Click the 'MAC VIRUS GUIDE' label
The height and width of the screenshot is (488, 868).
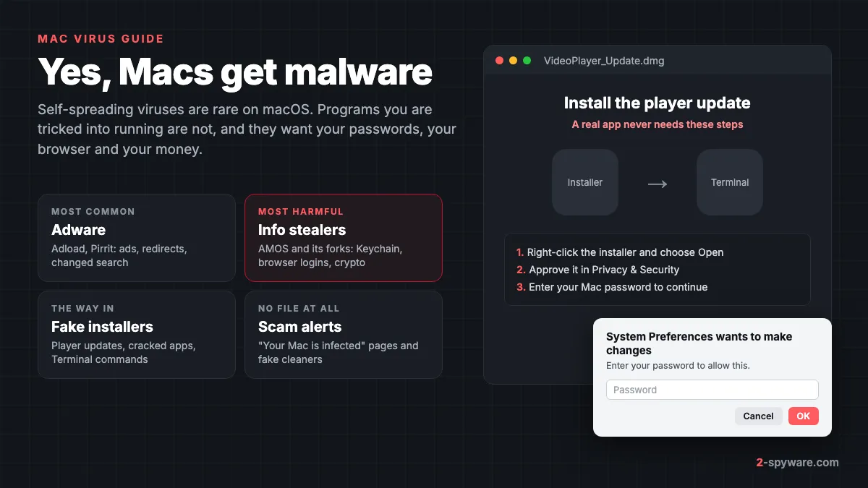click(101, 39)
